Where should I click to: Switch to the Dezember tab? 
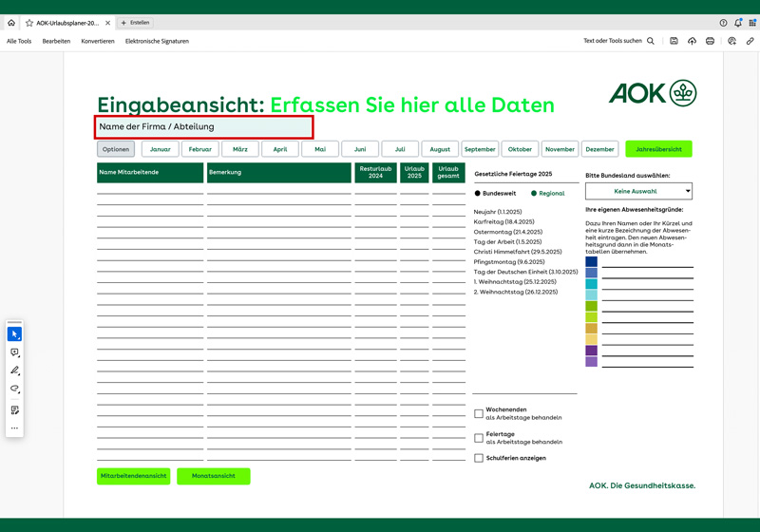point(600,149)
